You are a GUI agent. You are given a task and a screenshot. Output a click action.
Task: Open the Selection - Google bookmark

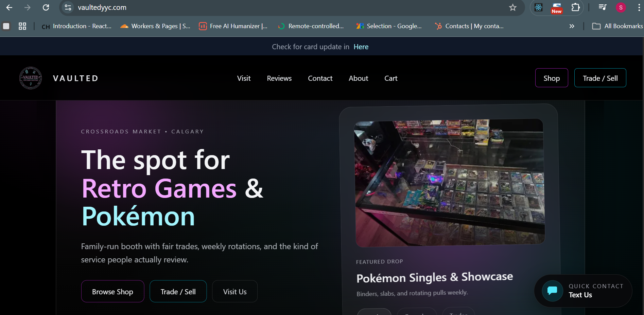[x=389, y=26]
